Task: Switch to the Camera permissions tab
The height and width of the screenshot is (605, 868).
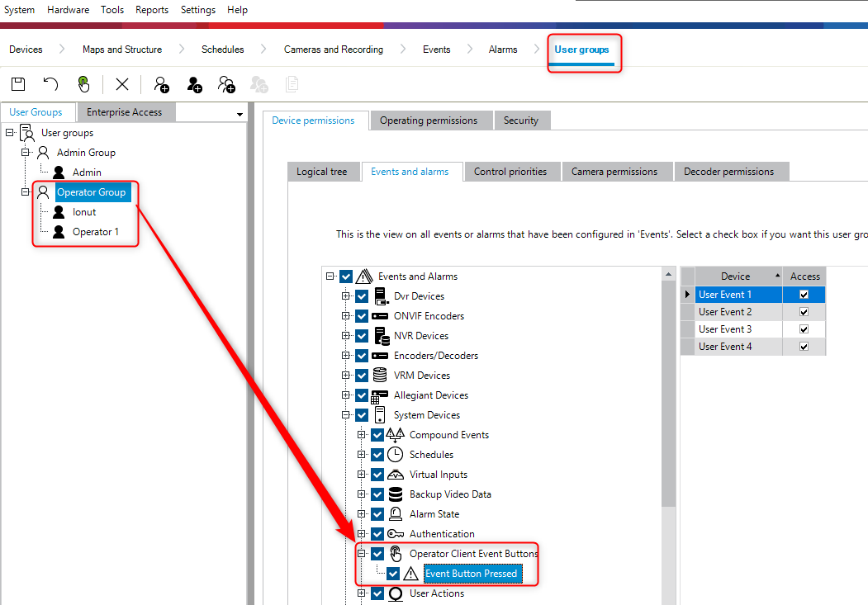Action: point(614,172)
